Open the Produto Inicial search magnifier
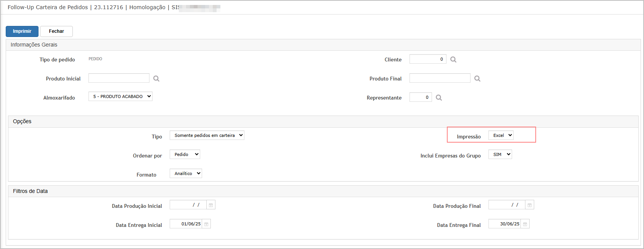This screenshot has height=249, width=644. (x=156, y=79)
